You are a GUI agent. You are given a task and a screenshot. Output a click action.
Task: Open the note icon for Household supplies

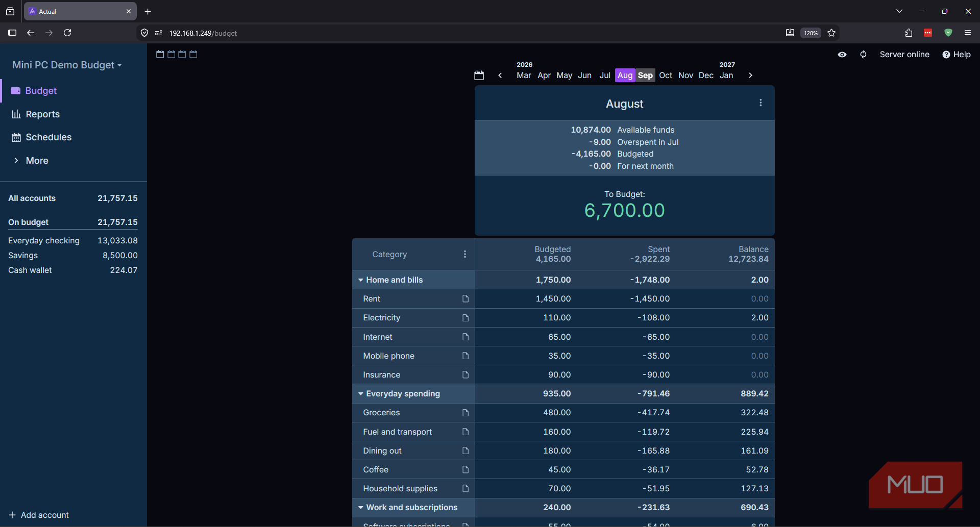(x=465, y=489)
